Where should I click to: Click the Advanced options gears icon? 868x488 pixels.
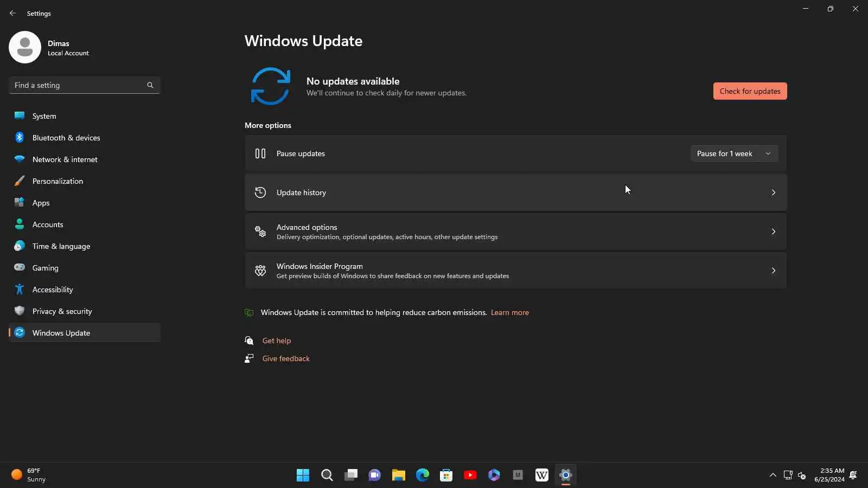(x=260, y=232)
